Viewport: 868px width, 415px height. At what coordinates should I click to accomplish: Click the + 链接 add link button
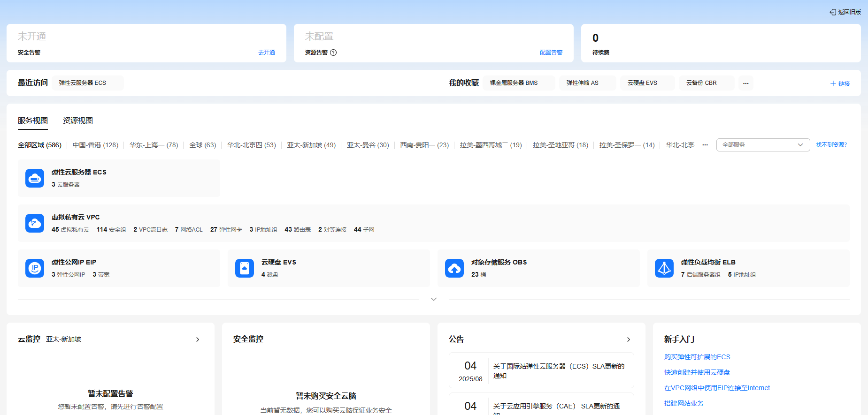[x=840, y=83]
